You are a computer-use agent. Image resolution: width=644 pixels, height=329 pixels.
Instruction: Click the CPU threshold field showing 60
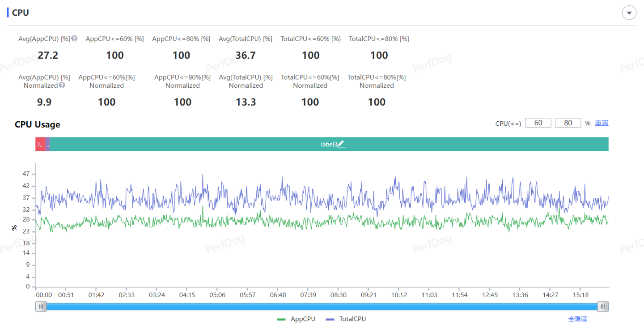pyautogui.click(x=538, y=123)
